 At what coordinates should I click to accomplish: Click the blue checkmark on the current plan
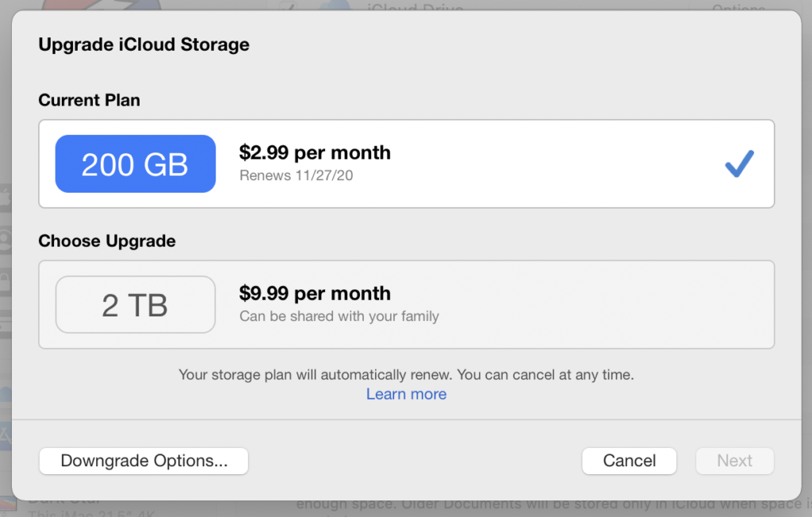(x=738, y=163)
